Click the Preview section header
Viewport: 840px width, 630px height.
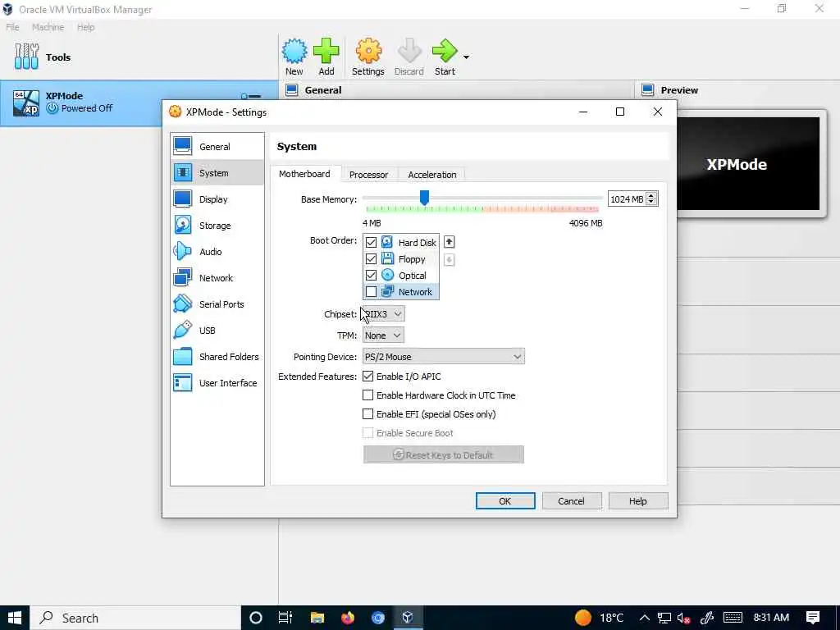678,90
